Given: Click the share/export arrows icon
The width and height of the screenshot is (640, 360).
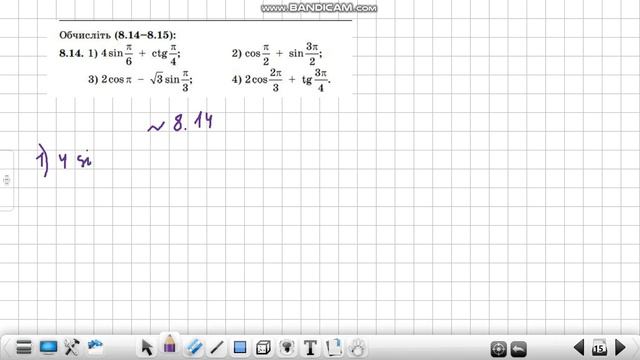Looking at the screenshot, I should click(95, 347).
